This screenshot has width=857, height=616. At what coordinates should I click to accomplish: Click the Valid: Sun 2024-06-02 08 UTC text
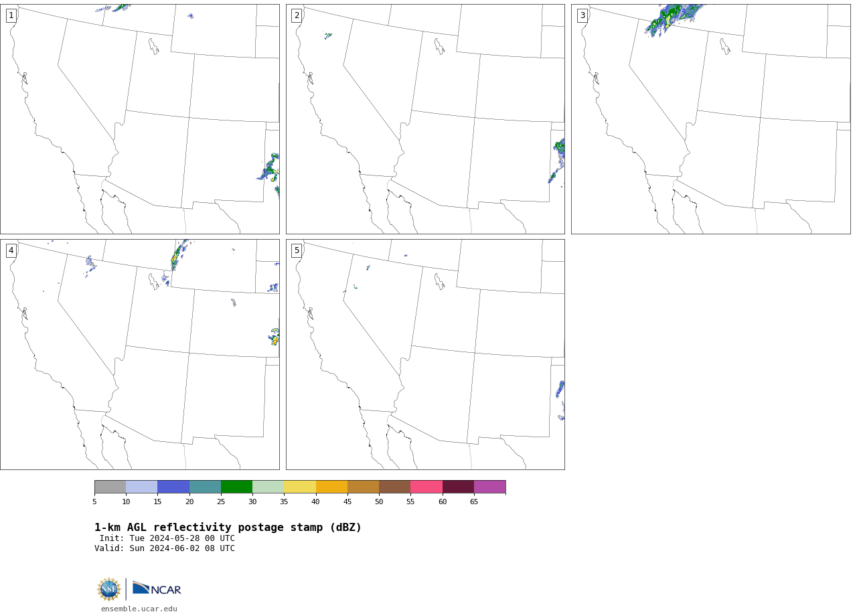(x=165, y=548)
